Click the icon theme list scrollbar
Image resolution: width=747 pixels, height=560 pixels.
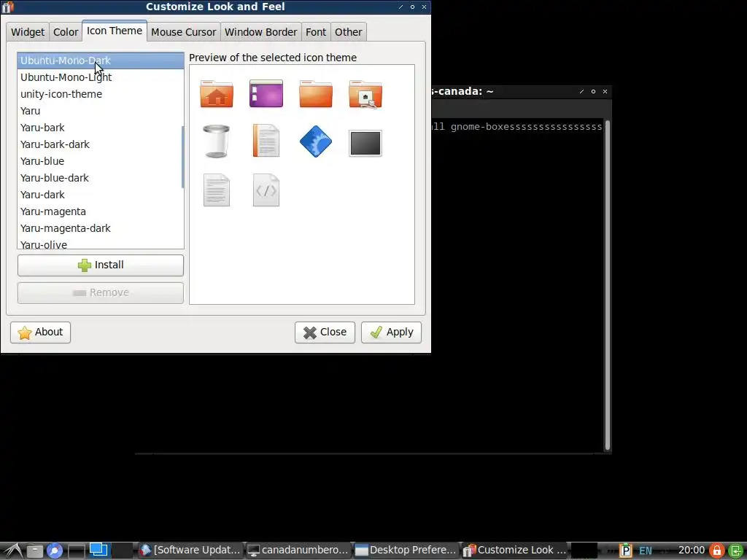click(x=183, y=157)
